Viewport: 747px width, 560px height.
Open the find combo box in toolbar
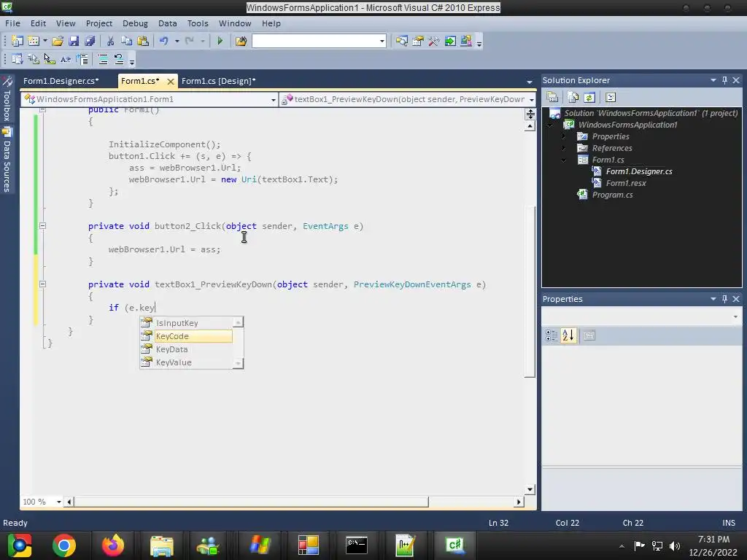coord(382,42)
